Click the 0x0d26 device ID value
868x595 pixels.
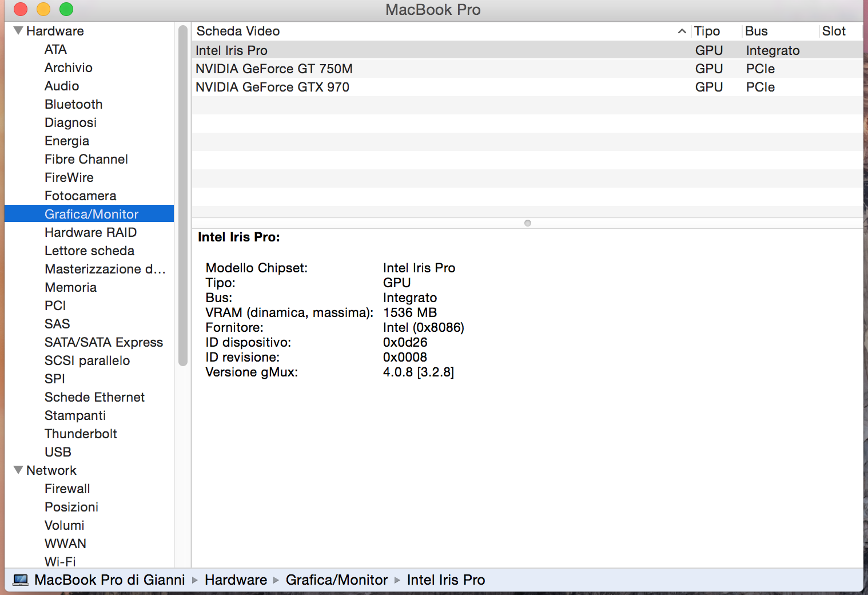tap(405, 342)
